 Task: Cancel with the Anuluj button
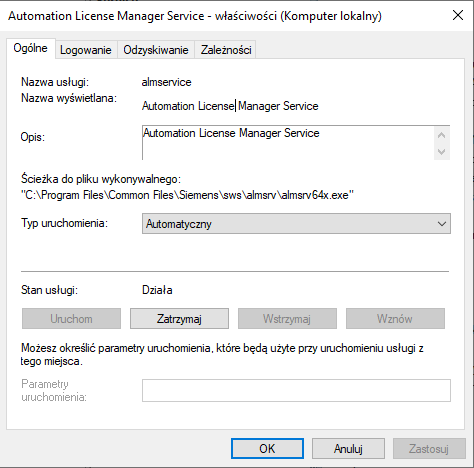348,449
